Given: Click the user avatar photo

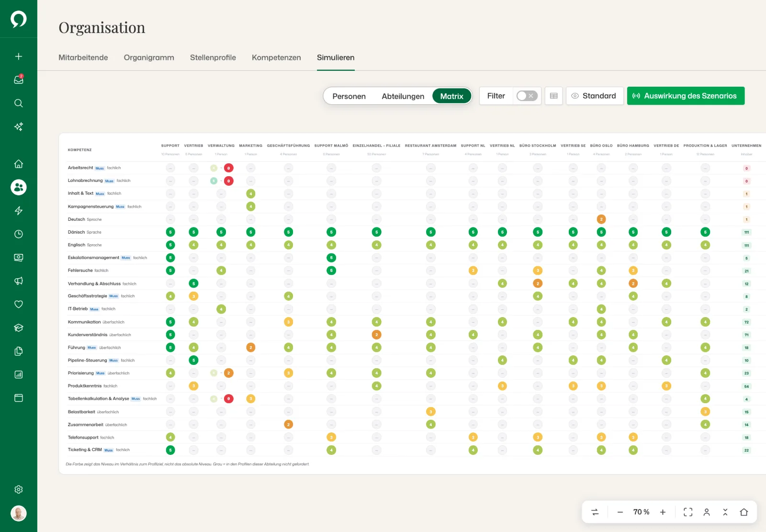Looking at the screenshot, I should 19,513.
